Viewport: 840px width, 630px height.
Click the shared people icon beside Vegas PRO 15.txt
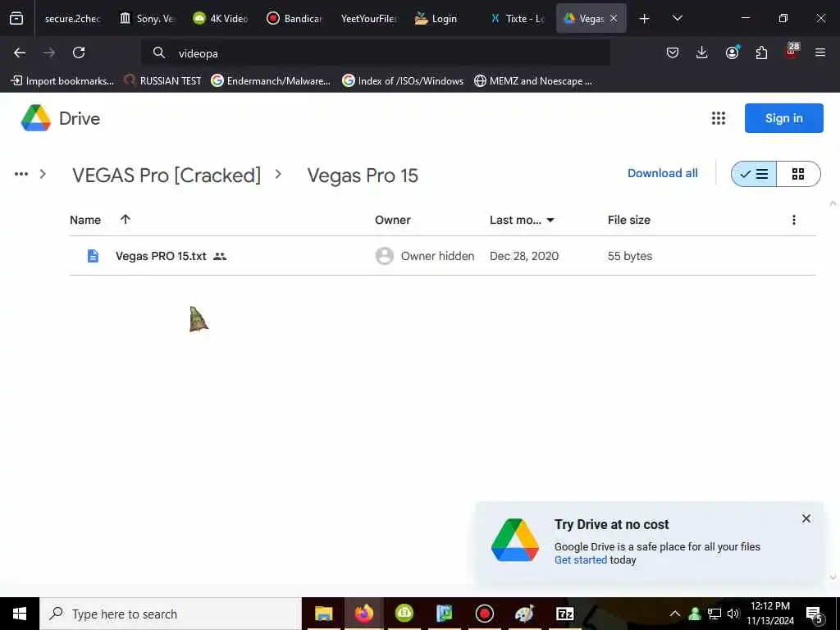[x=220, y=257]
